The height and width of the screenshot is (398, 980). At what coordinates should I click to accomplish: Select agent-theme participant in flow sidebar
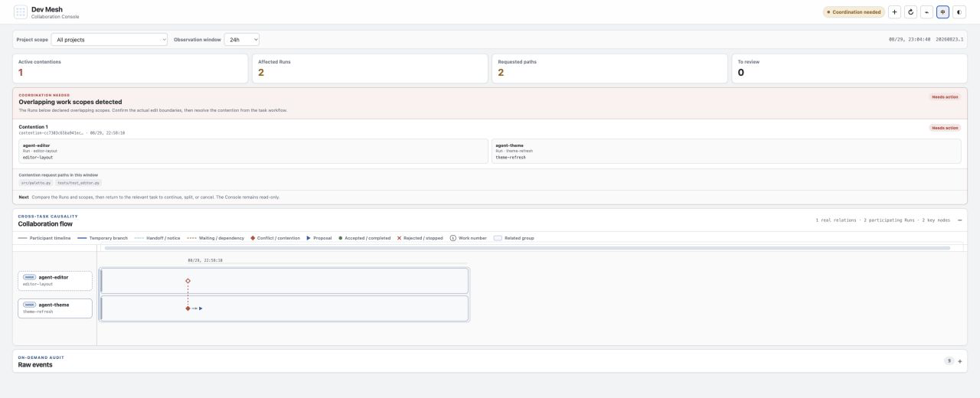[x=55, y=308]
